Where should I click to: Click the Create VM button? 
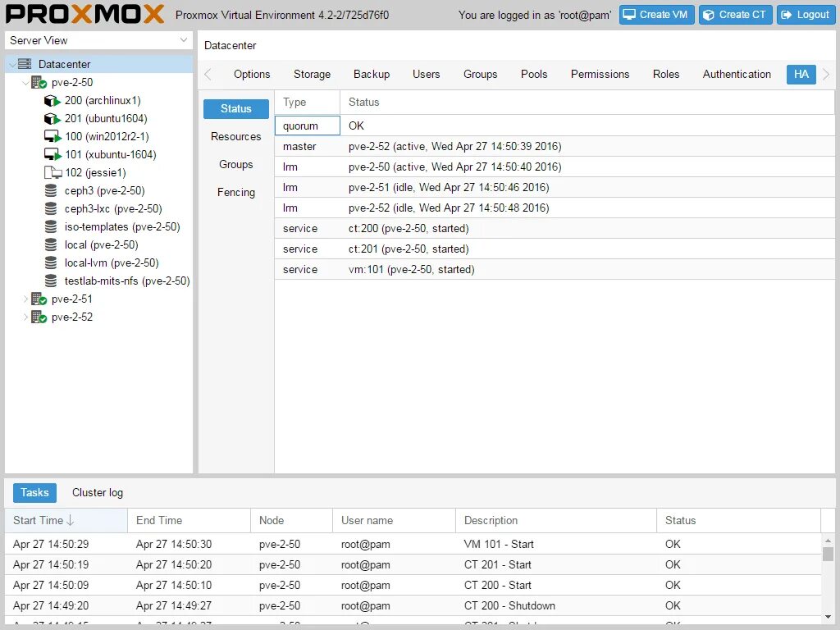(657, 15)
